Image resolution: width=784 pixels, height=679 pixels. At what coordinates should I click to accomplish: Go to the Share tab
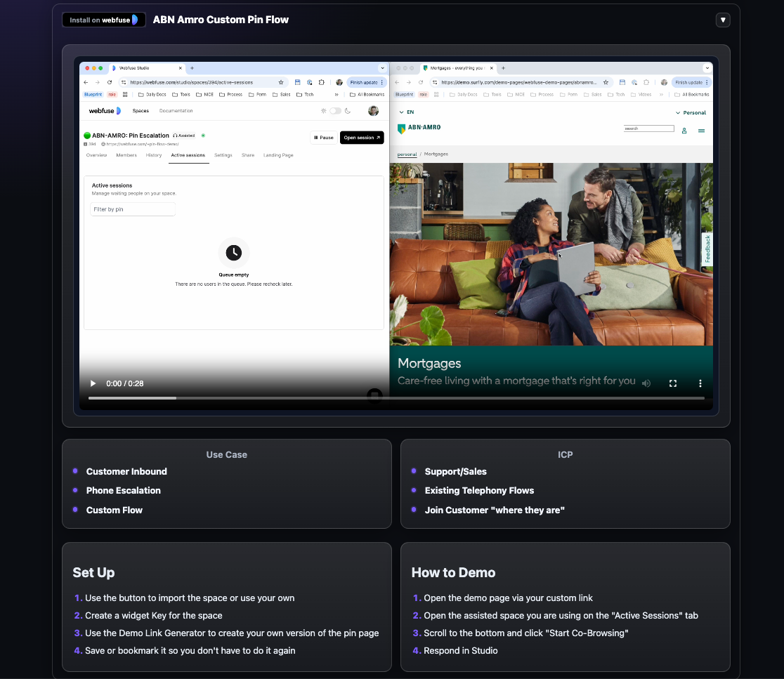pyautogui.click(x=248, y=155)
